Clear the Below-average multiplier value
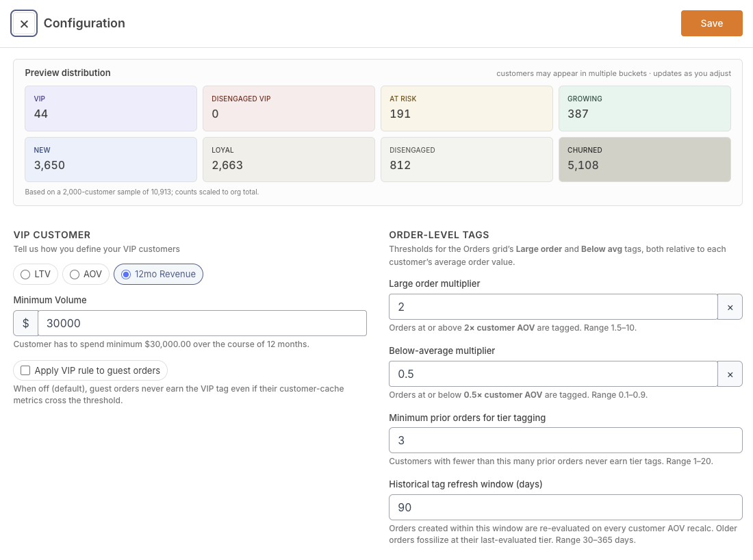753x560 pixels. [730, 374]
